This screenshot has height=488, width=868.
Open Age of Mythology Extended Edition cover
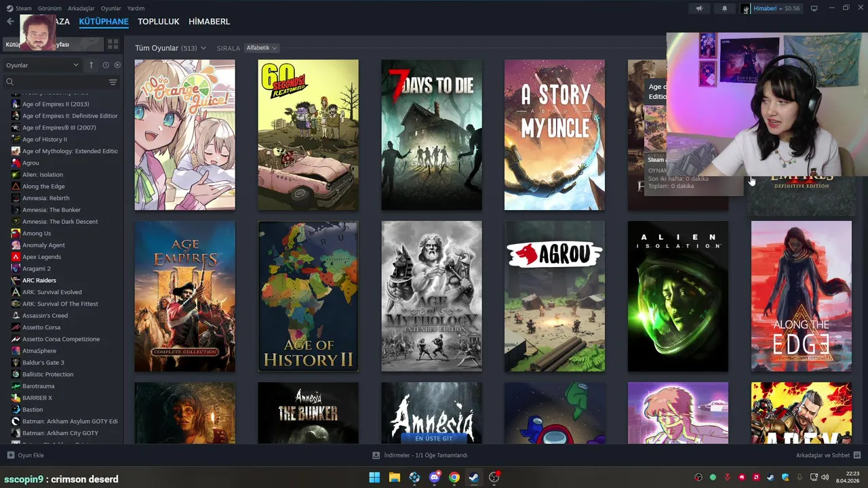(431, 296)
